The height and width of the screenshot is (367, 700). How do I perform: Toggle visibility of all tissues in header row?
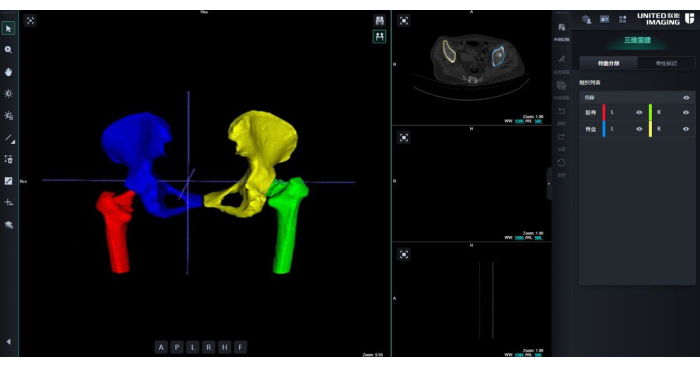686,98
